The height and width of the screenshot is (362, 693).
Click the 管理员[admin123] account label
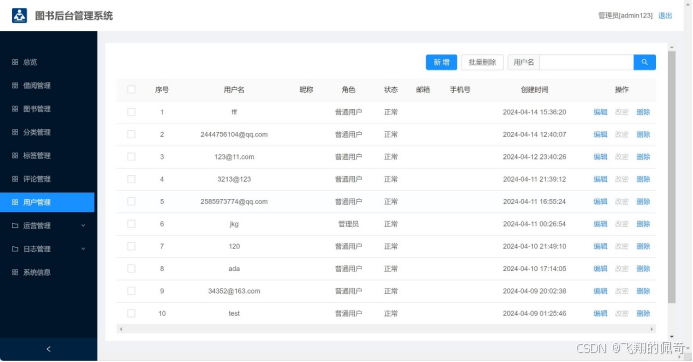coord(625,15)
